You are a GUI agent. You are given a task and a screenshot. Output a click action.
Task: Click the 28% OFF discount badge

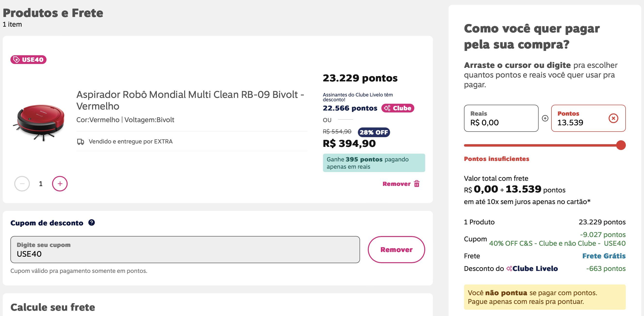[x=374, y=132]
